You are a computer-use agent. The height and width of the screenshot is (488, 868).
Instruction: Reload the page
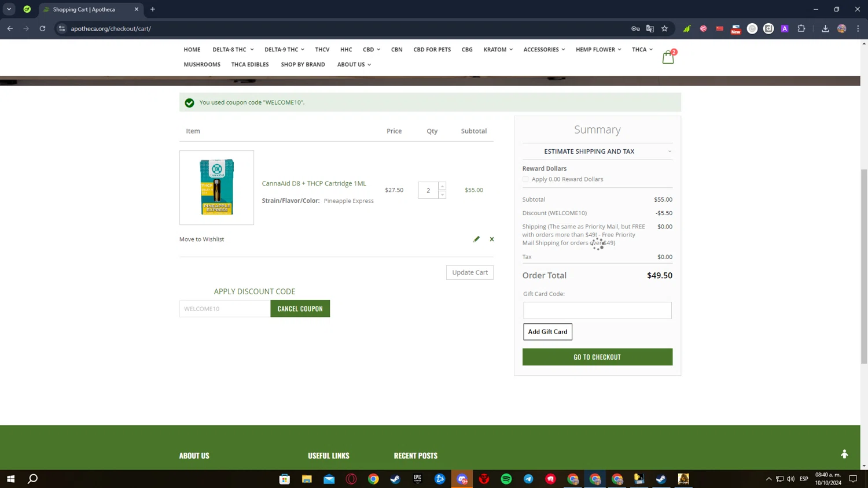point(42,28)
